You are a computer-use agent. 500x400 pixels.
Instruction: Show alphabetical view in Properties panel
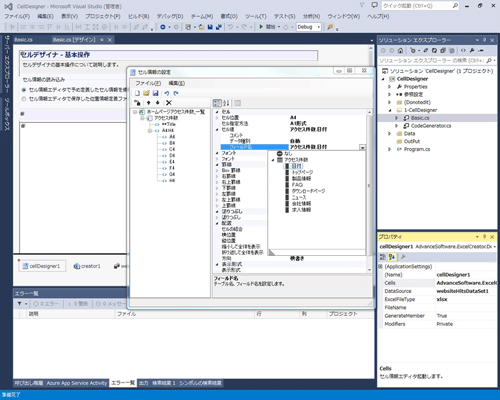pyautogui.click(x=392, y=257)
